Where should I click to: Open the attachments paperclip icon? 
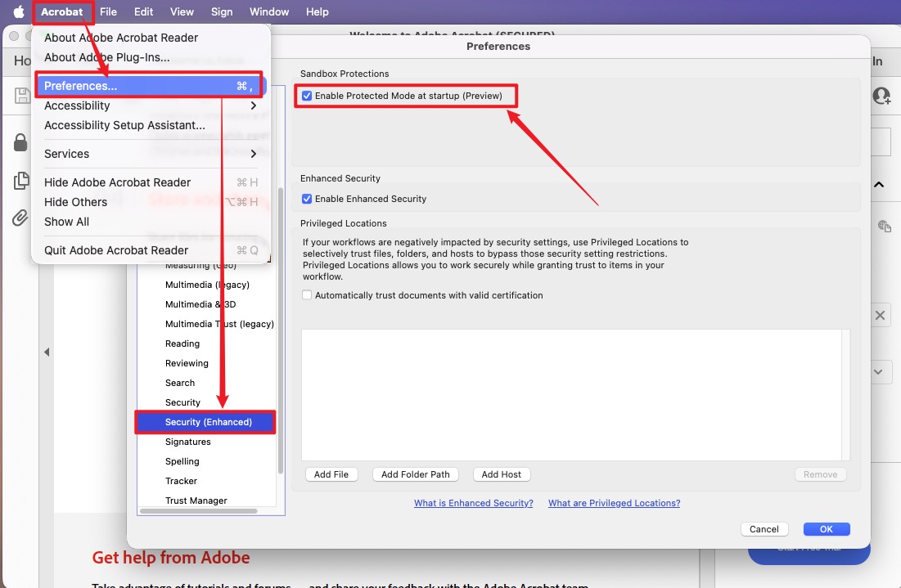click(x=20, y=218)
